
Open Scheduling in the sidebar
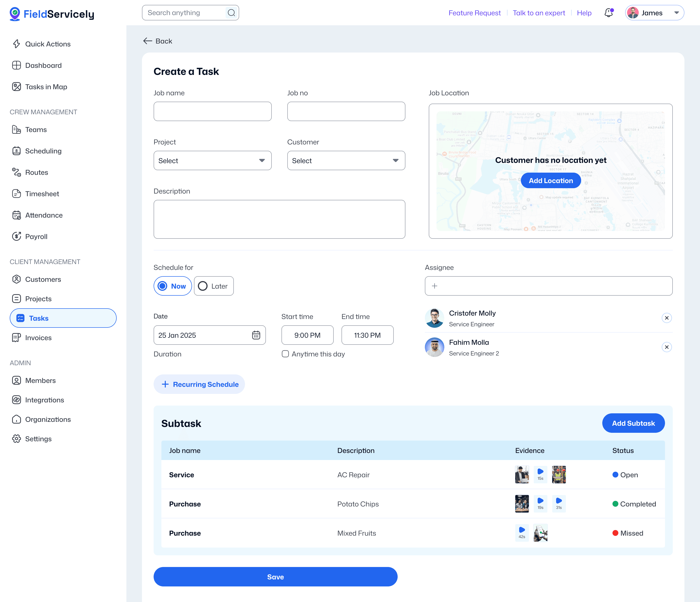43,151
